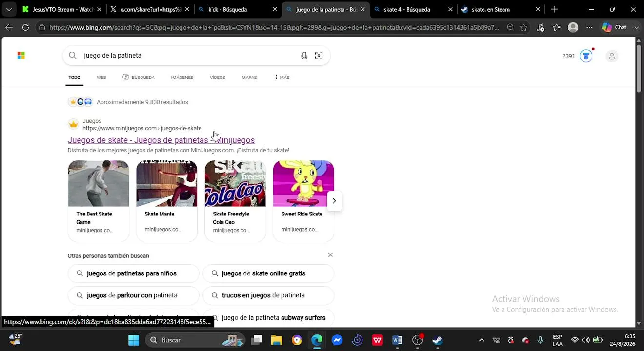Open the Skate Freestyle Cola Cao thumbnail
The width and height of the screenshot is (644, 351).
pyautogui.click(x=235, y=183)
